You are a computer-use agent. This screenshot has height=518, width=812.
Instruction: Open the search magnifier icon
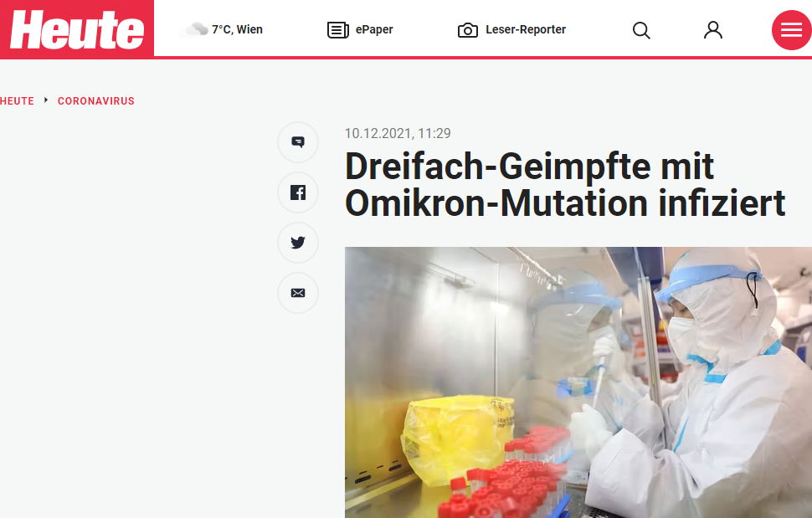[x=641, y=30]
